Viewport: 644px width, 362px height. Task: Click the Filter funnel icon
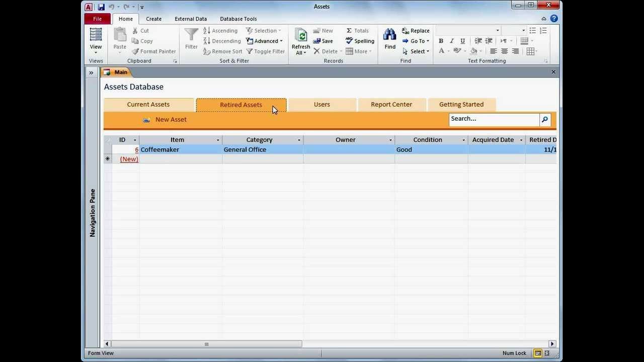click(x=191, y=35)
